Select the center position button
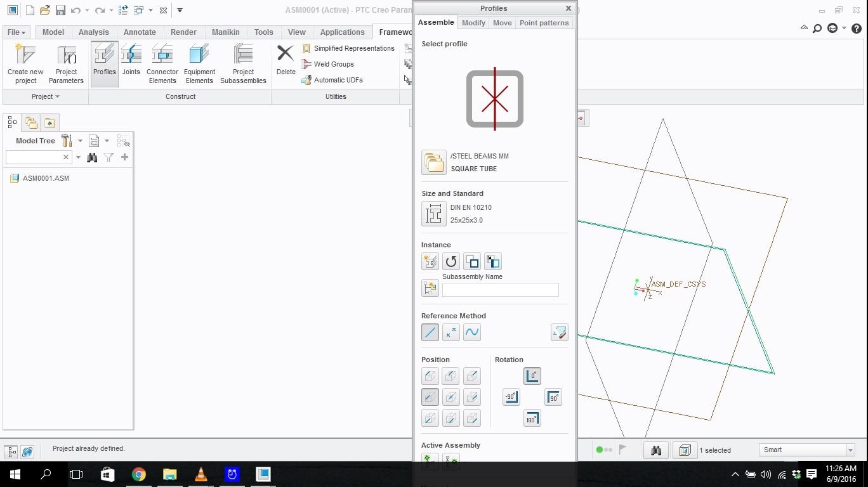The image size is (868, 487). tap(450, 397)
